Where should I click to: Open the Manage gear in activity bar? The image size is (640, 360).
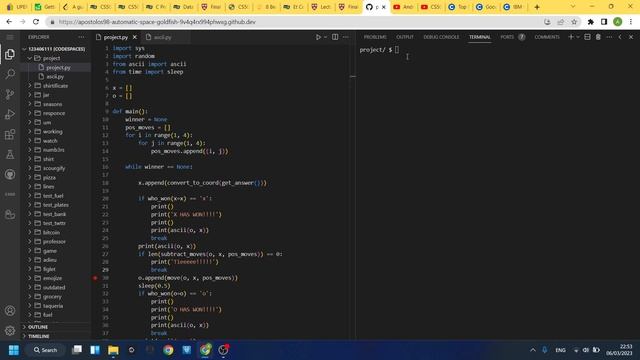click(x=10, y=331)
